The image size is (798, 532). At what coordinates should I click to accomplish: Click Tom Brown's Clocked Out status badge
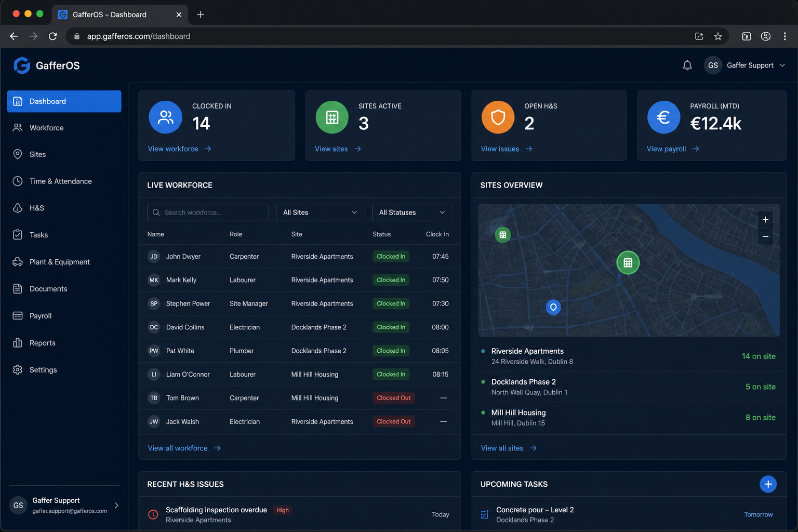393,398
